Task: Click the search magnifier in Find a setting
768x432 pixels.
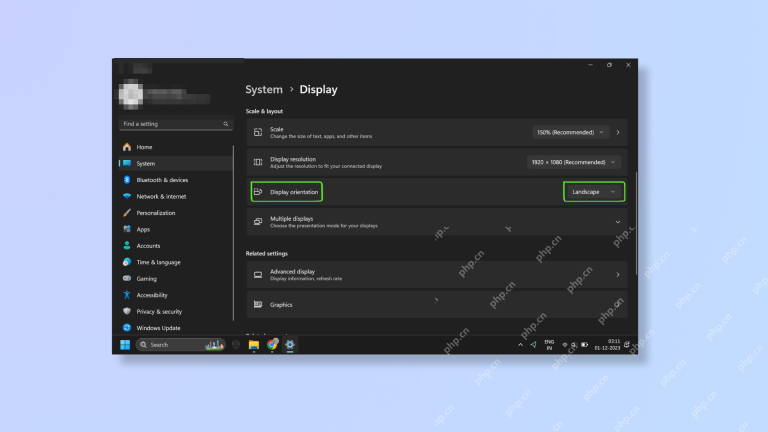Action: (226, 124)
